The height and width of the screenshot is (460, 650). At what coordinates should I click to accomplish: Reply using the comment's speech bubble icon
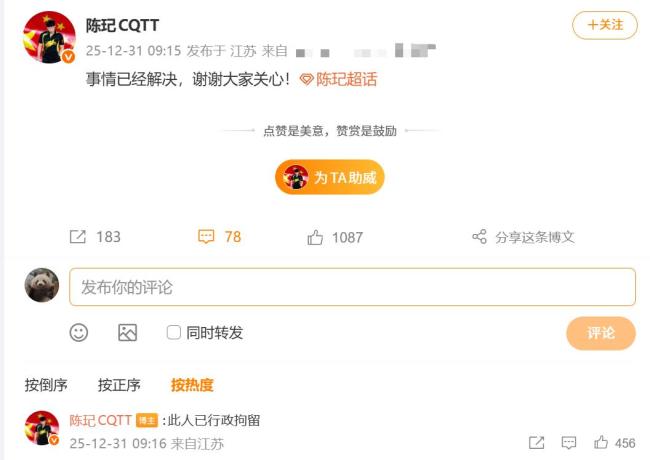click(x=569, y=443)
